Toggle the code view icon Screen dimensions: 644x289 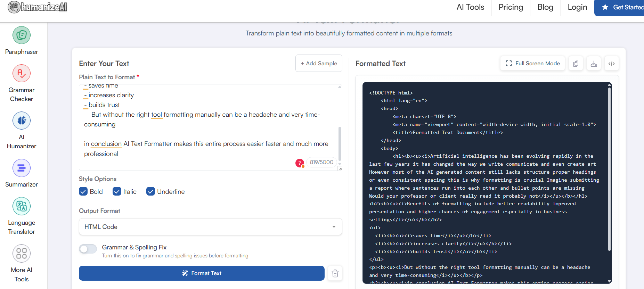(x=611, y=64)
